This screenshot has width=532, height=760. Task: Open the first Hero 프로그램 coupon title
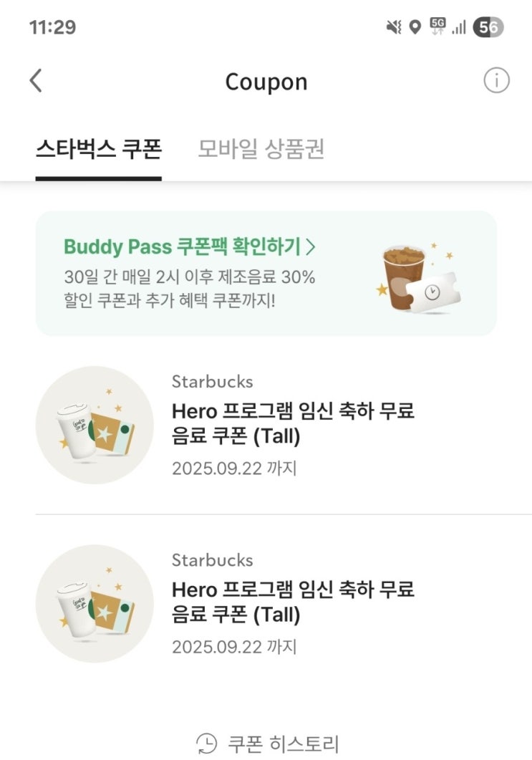coord(293,423)
